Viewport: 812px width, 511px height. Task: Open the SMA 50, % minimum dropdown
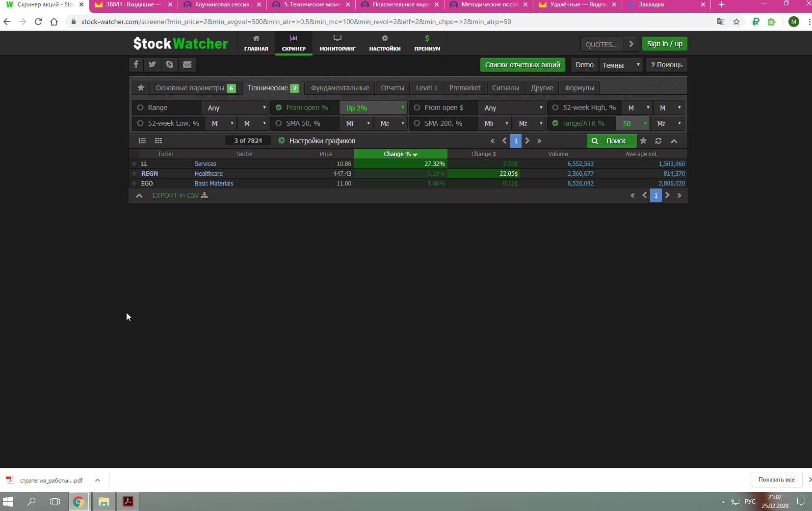click(357, 123)
